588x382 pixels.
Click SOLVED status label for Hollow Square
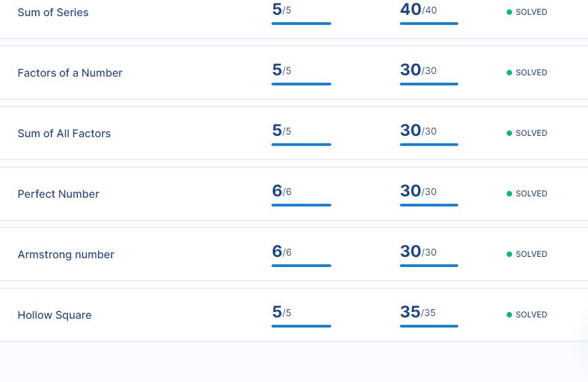(532, 315)
